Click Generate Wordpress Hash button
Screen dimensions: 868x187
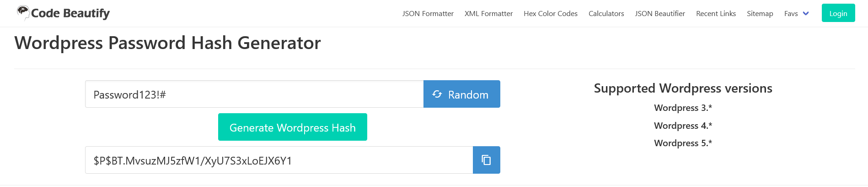[293, 127]
